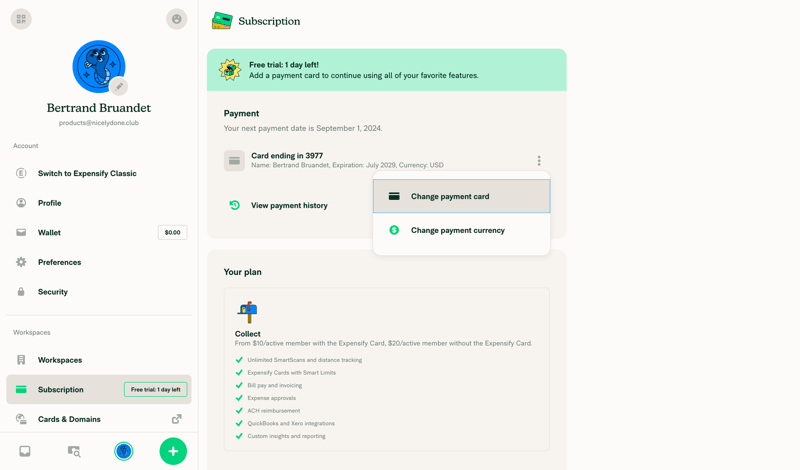Click 'Unlimited SmartScans and distance tracking'
Image resolution: width=800 pixels, height=470 pixels.
click(x=305, y=360)
